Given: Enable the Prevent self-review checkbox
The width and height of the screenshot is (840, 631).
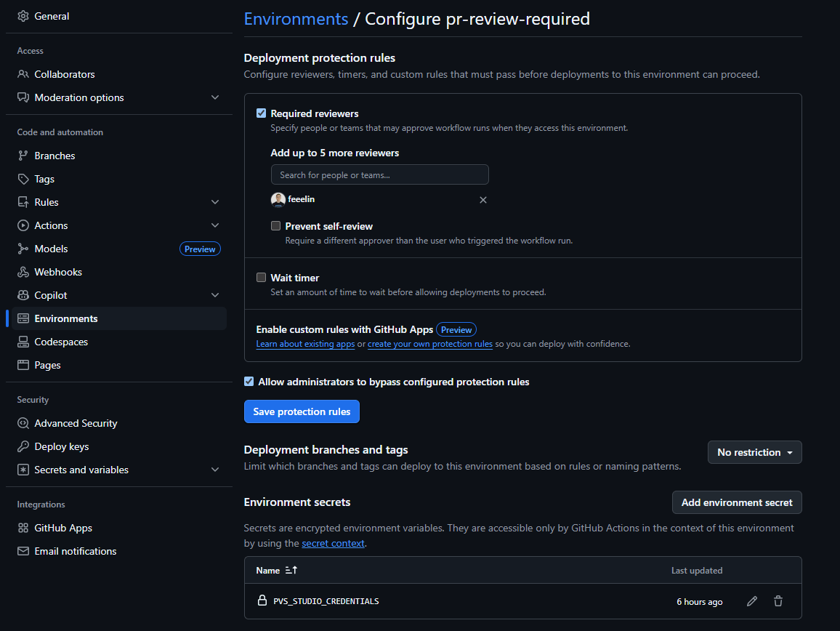Looking at the screenshot, I should tap(276, 226).
